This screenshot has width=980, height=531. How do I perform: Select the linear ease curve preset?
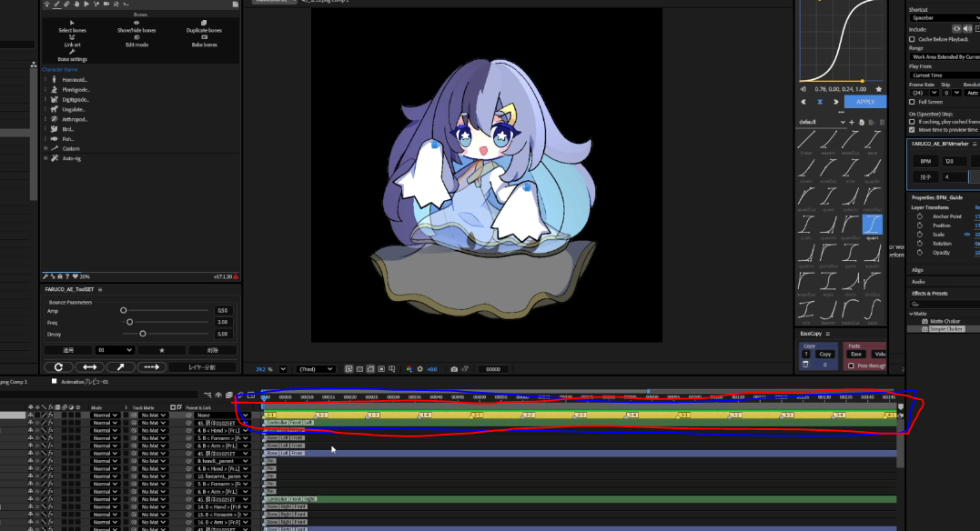pyautogui.click(x=806, y=141)
